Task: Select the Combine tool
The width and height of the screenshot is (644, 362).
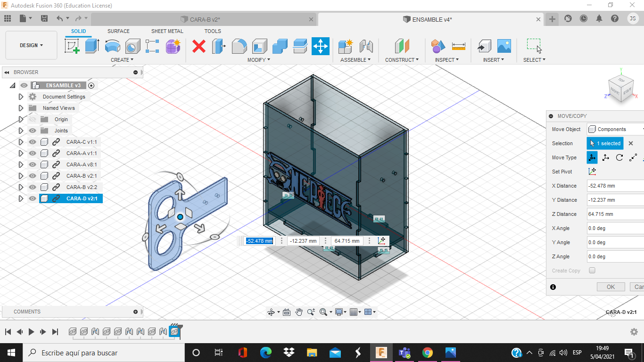Action: pos(280,46)
